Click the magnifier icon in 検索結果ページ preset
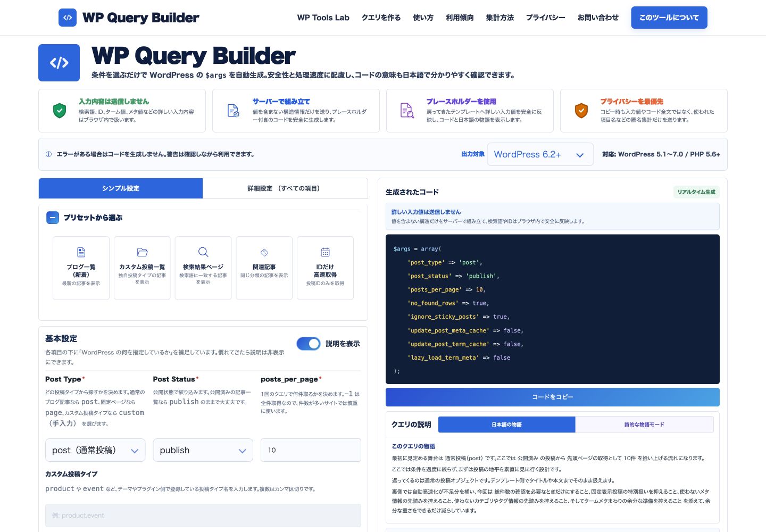Viewport: 766px width, 532px height. point(203,252)
